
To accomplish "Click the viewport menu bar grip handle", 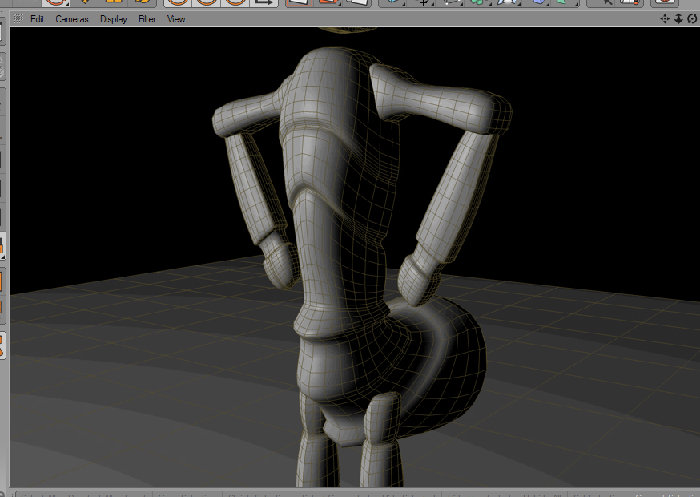I will [18, 18].
